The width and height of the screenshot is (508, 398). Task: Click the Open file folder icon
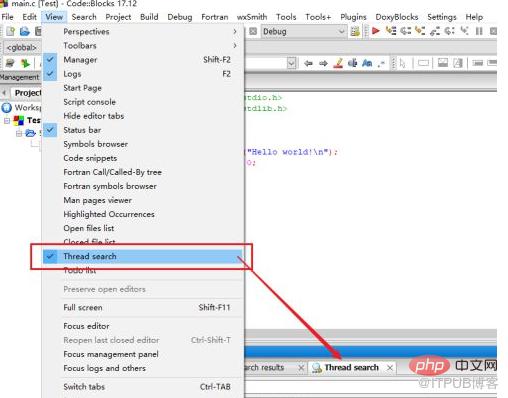(x=24, y=31)
